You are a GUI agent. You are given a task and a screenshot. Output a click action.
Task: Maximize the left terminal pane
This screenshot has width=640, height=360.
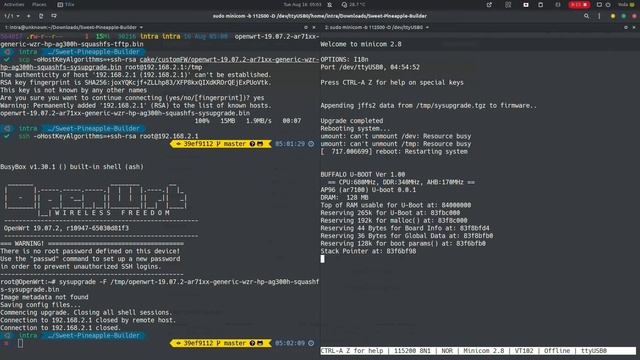[306, 27]
